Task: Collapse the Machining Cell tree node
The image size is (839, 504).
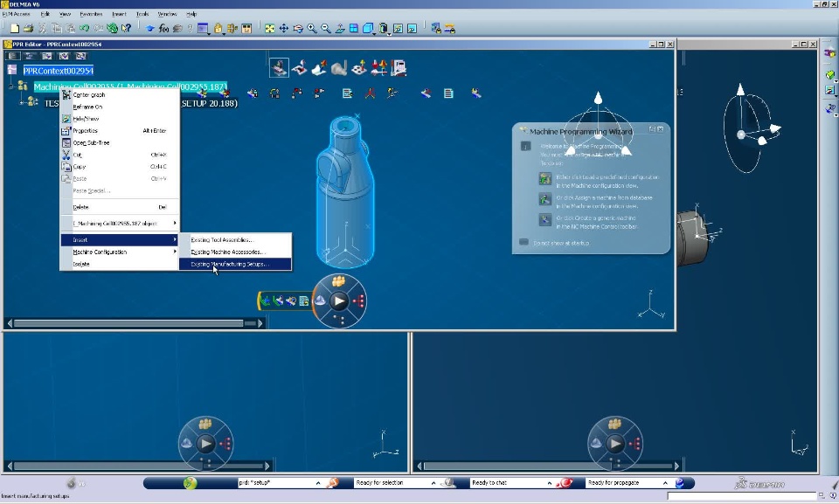Action: [10, 86]
